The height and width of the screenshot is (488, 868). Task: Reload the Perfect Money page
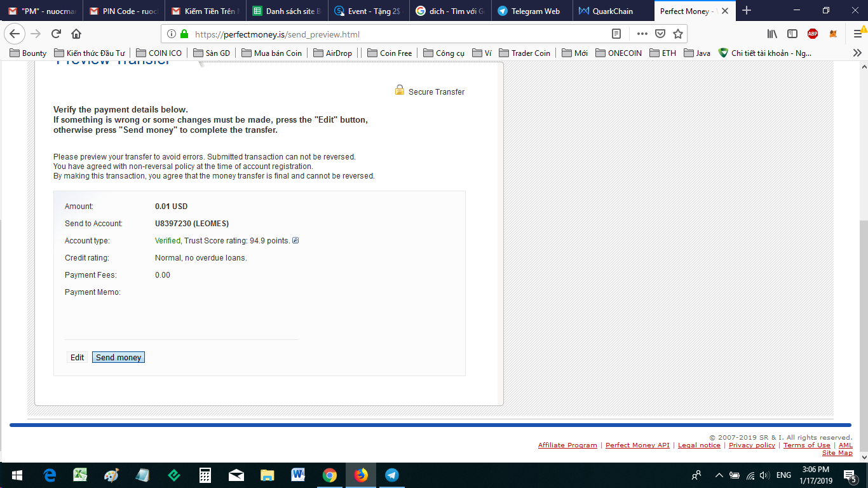coord(56,34)
